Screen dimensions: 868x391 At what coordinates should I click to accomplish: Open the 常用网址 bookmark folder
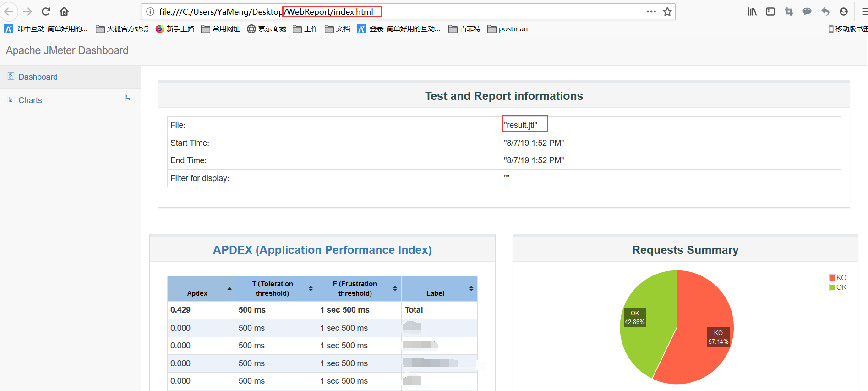221,29
